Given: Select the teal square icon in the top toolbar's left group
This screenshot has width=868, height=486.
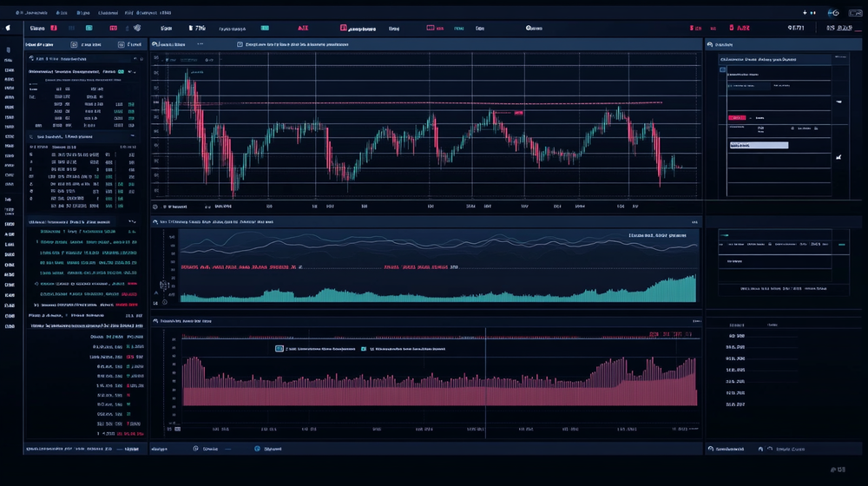Looking at the screenshot, I should (89, 29).
